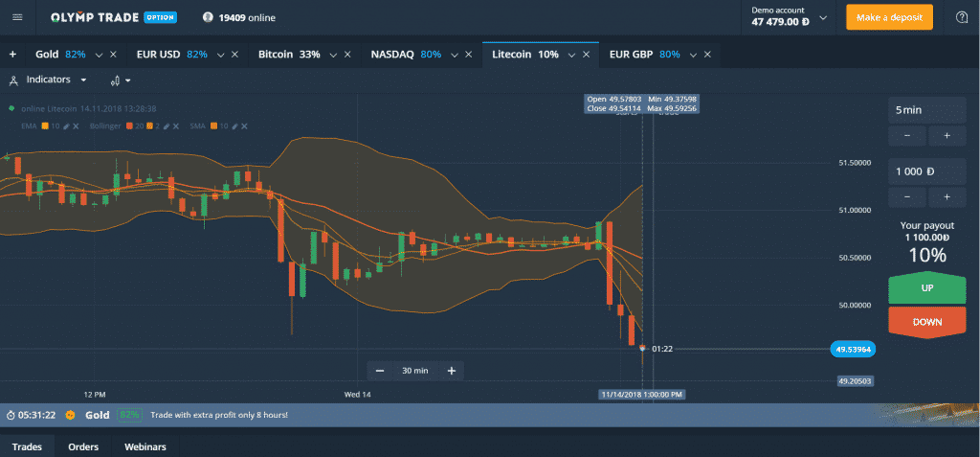Switch to the Orders tab

click(84, 447)
